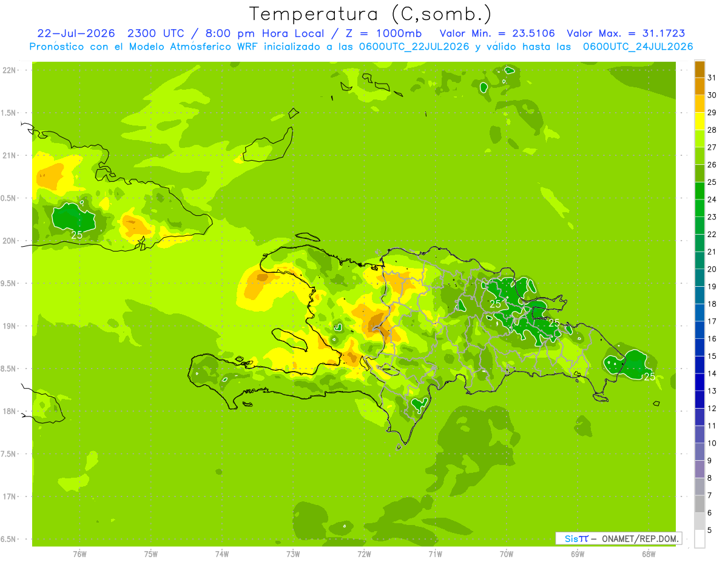This screenshot has height=562, width=728.
Task: Click the yellow swatch between 28 and 29
Action: 699,121
